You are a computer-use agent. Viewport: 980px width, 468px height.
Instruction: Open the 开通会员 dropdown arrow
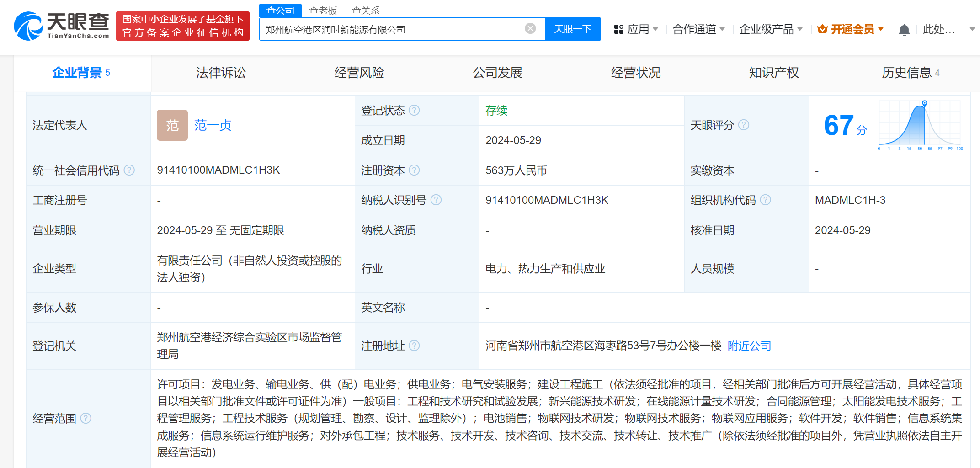click(880, 29)
